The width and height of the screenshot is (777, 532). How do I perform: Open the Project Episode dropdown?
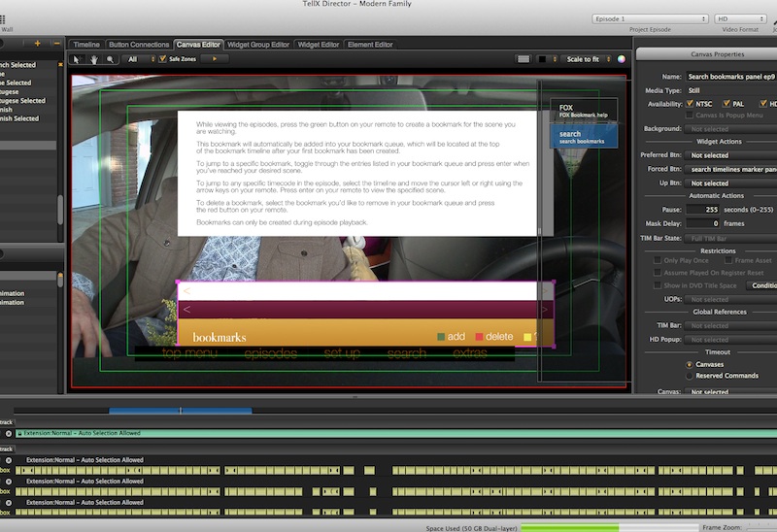coord(636,18)
